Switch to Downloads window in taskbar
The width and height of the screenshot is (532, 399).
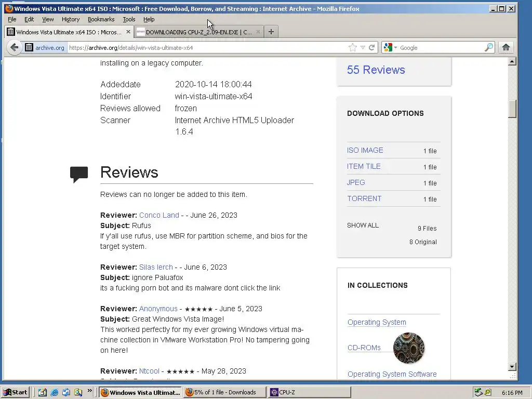pos(224,392)
